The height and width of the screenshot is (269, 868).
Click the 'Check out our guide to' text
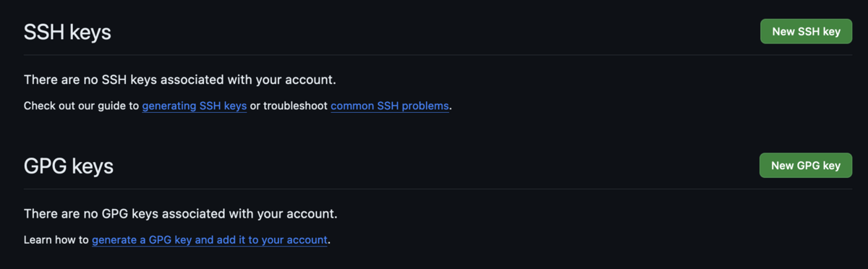81,106
